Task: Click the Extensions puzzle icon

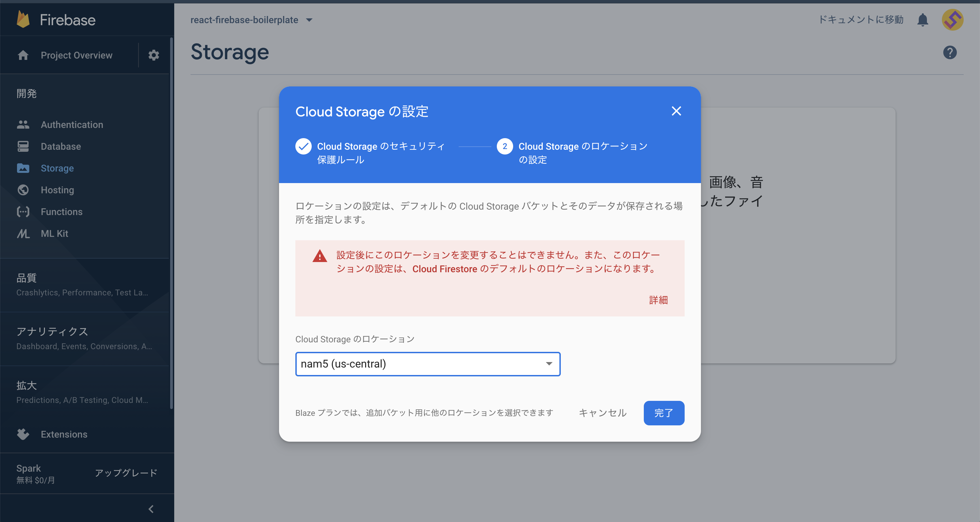Action: 23,434
